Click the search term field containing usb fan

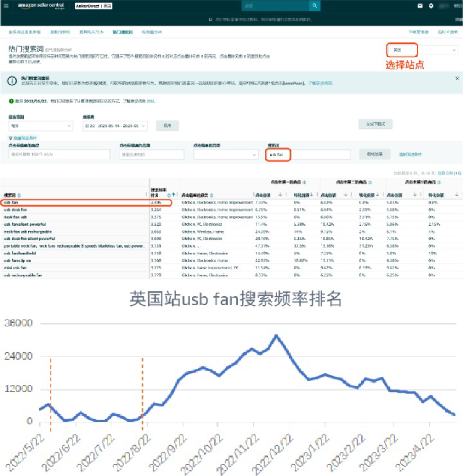coord(308,155)
